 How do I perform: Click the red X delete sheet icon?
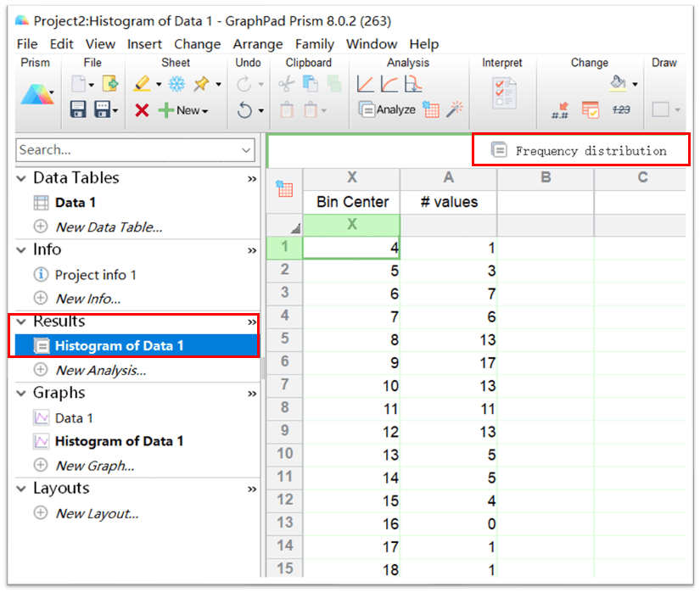click(x=142, y=109)
